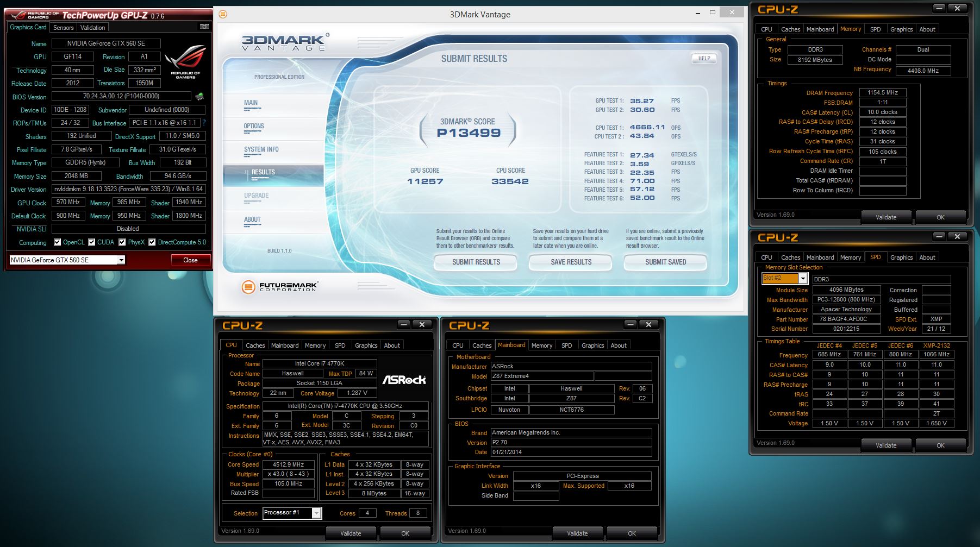Click the CPU score value 33542
The image size is (980, 547).
(510, 181)
